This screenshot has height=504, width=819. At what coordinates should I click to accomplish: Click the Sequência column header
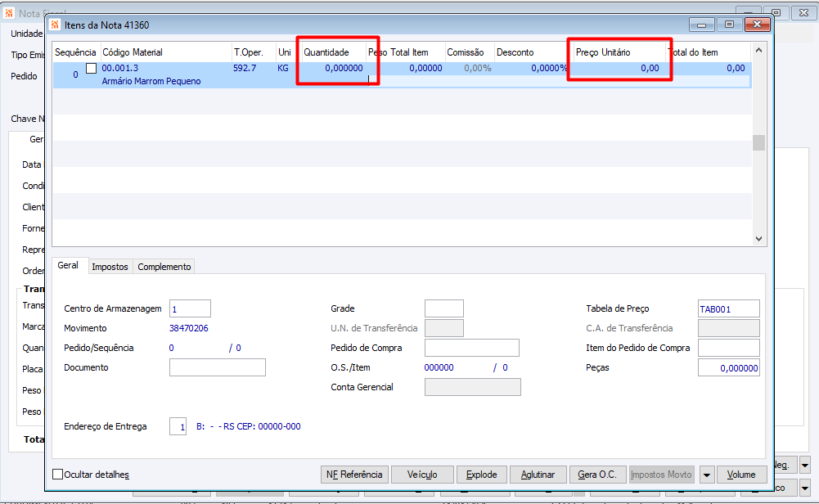pyautogui.click(x=75, y=52)
